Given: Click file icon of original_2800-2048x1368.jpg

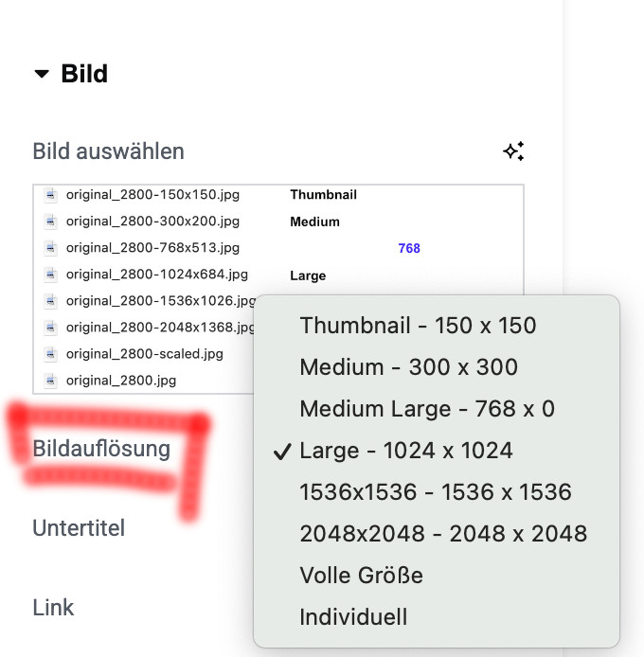Looking at the screenshot, I should click(51, 328).
